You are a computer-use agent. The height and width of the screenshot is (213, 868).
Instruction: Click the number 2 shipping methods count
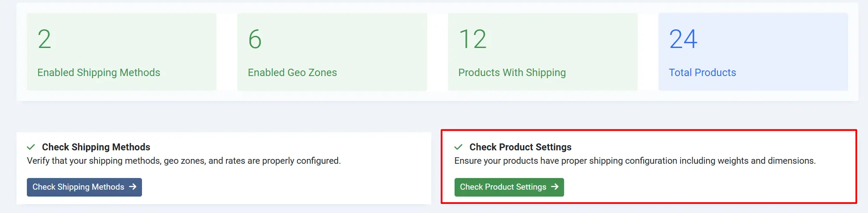pyautogui.click(x=45, y=39)
